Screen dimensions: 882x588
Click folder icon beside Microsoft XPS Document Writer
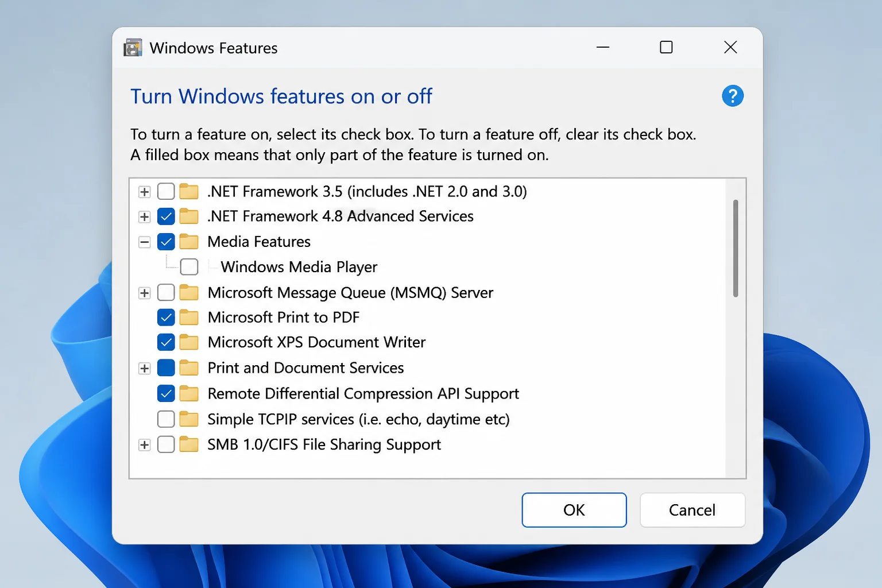pyautogui.click(x=189, y=343)
